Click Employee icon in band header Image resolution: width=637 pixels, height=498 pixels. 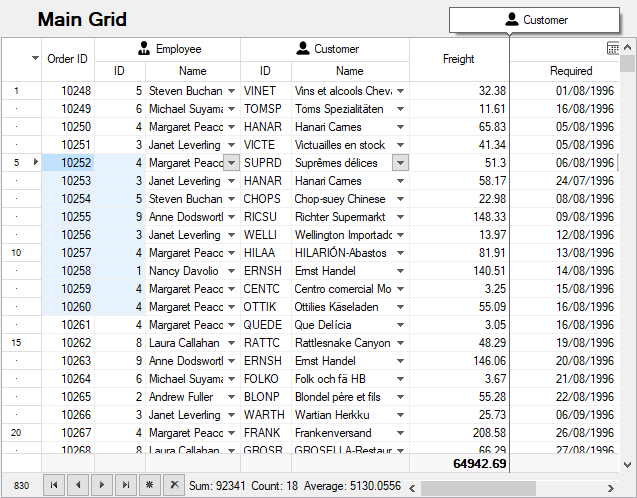pos(144,48)
